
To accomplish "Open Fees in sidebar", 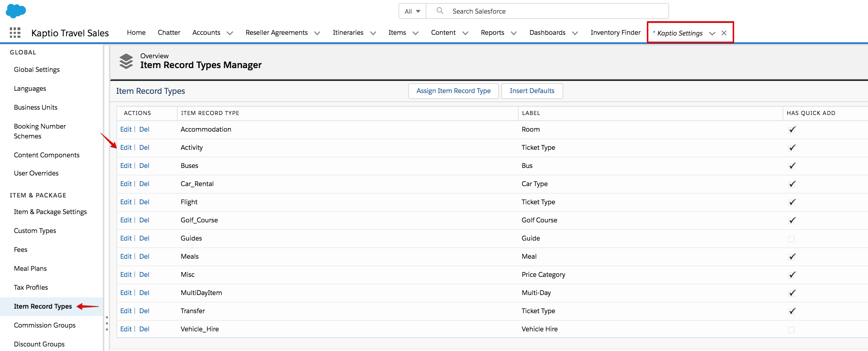I will [20, 250].
